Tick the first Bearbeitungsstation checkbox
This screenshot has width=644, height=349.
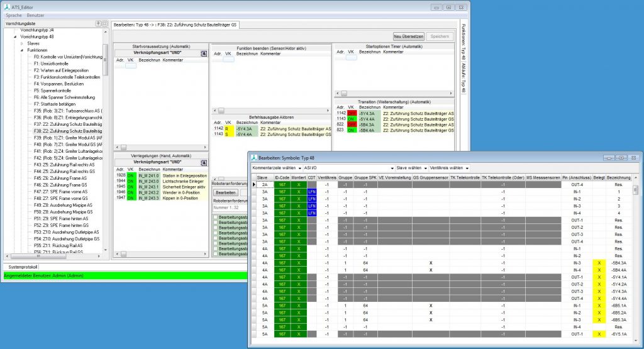click(216, 218)
